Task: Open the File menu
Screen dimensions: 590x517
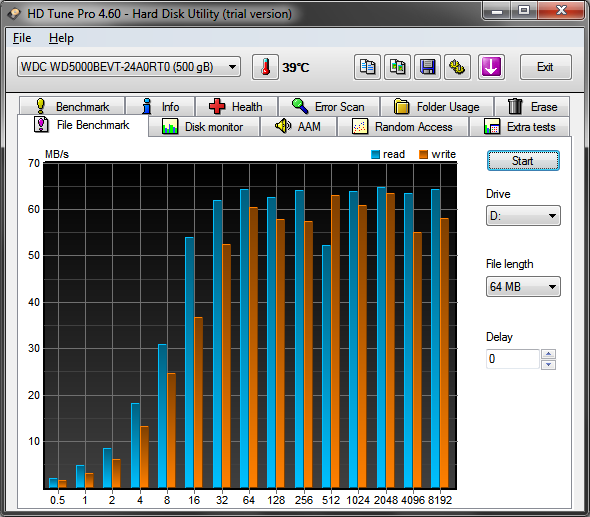Action: (x=22, y=38)
